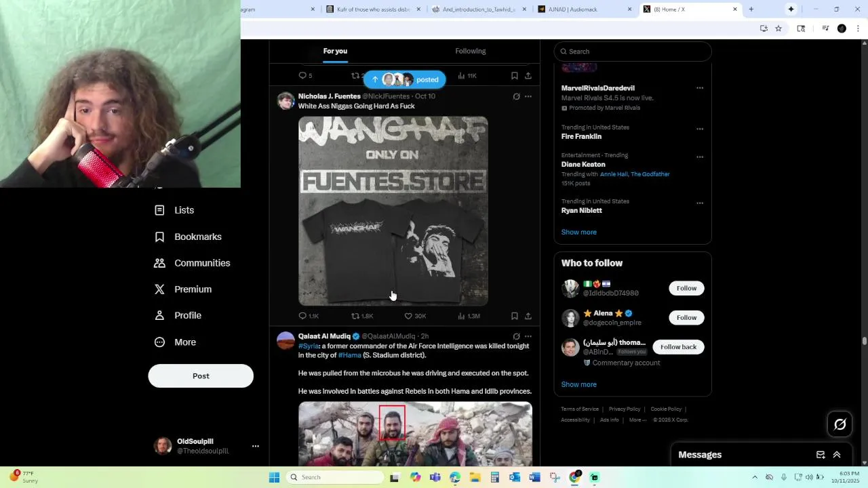Show the new posts pill
This screenshot has width=868, height=488.
click(x=405, y=79)
